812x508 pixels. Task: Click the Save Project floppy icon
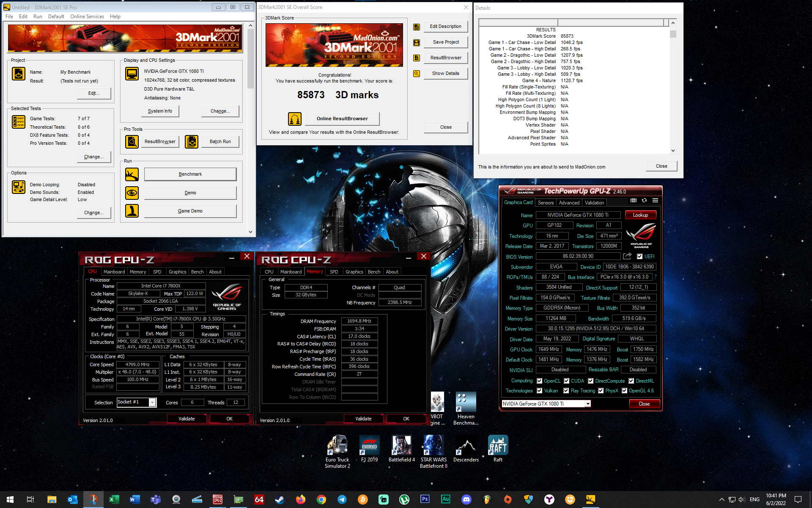pyautogui.click(x=417, y=42)
